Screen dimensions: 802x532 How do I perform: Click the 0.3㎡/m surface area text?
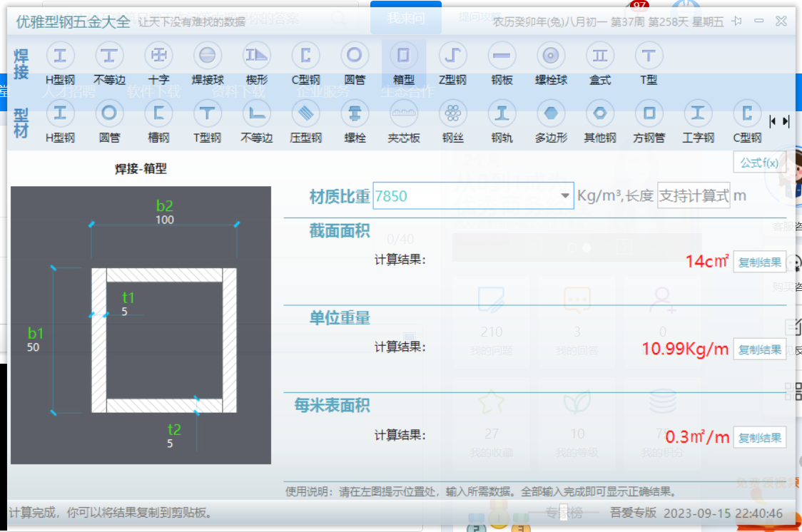click(x=697, y=437)
